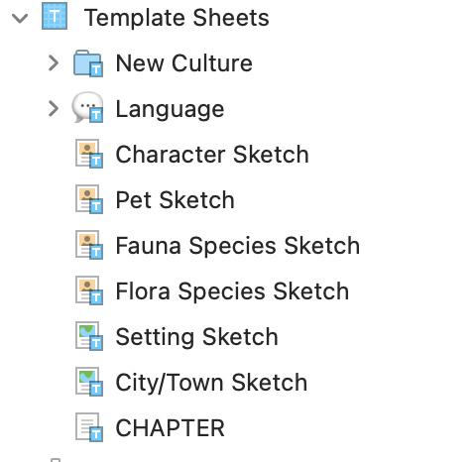Click the Character Sketch portrait icon

(89, 154)
